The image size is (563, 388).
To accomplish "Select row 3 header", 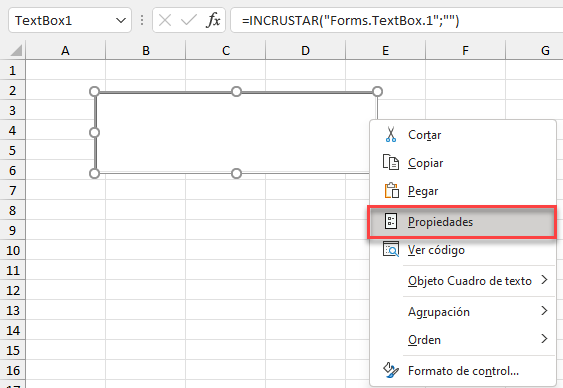I will [x=13, y=110].
